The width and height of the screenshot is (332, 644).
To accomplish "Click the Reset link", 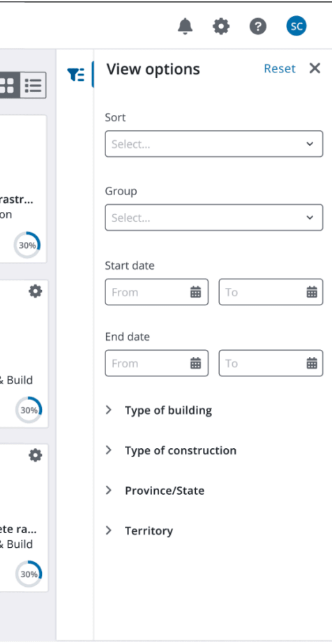I will point(280,68).
